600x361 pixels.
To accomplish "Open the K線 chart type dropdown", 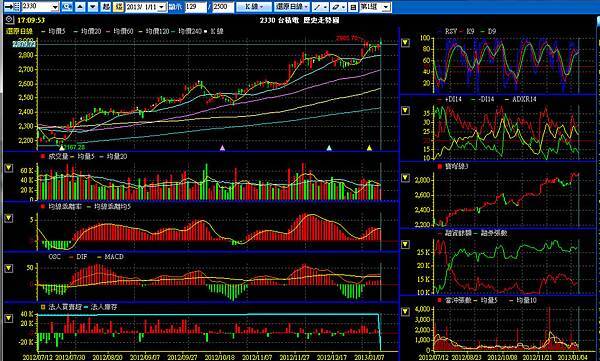I will point(254,7).
